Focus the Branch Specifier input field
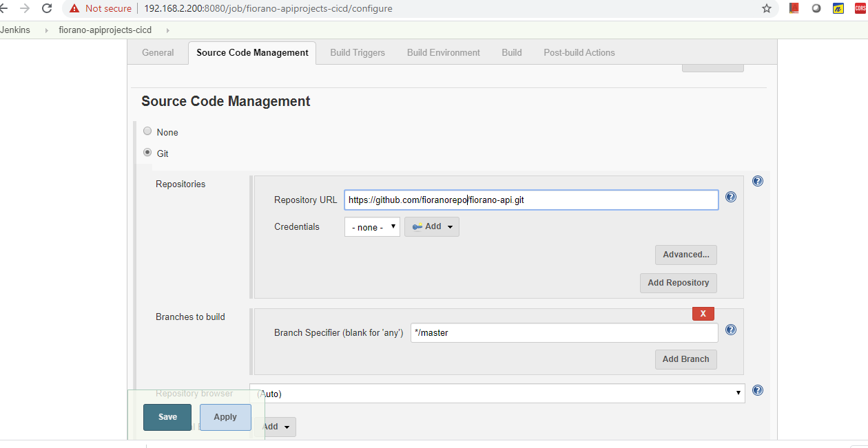868x448 pixels. (x=564, y=333)
